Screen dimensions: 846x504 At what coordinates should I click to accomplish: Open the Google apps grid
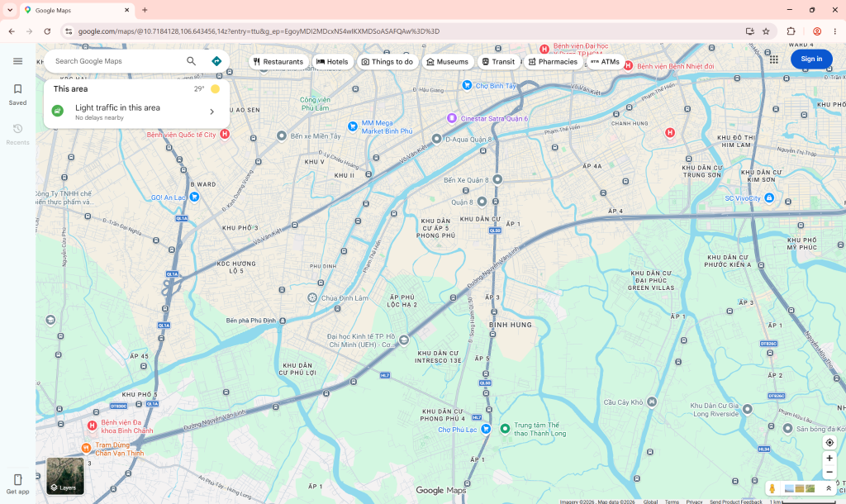(773, 59)
